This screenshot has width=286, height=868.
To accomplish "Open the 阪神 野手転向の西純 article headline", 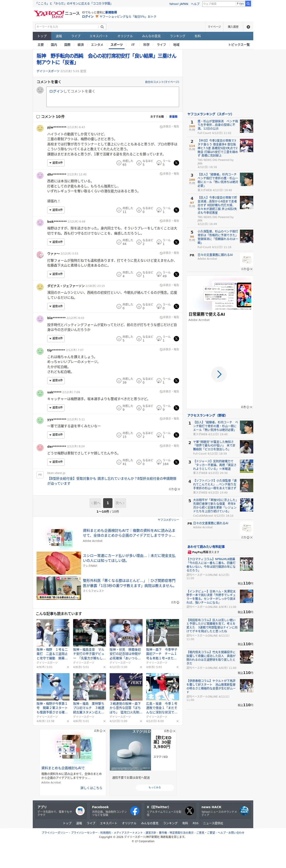I will tap(106, 59).
